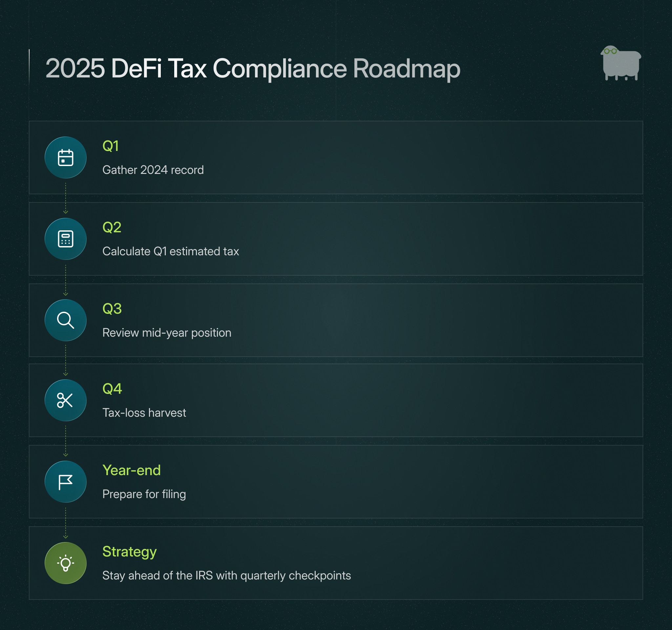Click the Year-end heading
The height and width of the screenshot is (630, 672).
(132, 471)
